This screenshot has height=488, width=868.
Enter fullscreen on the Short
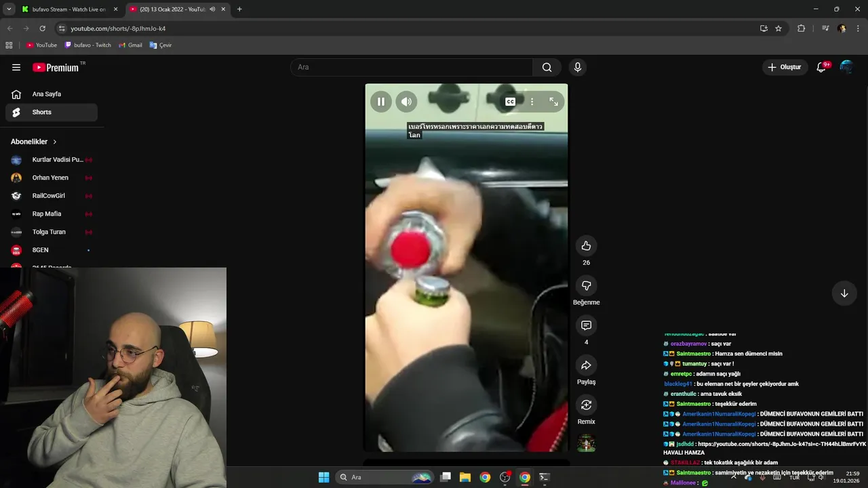pos(553,102)
